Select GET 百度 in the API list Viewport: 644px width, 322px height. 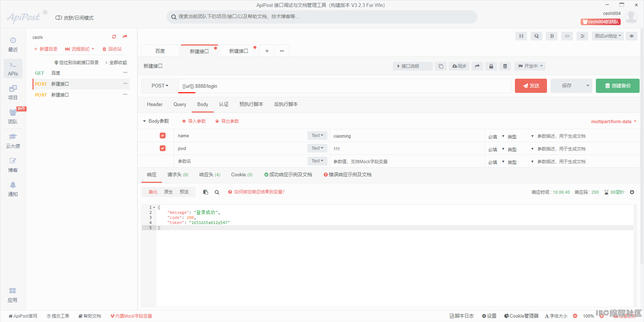81,73
